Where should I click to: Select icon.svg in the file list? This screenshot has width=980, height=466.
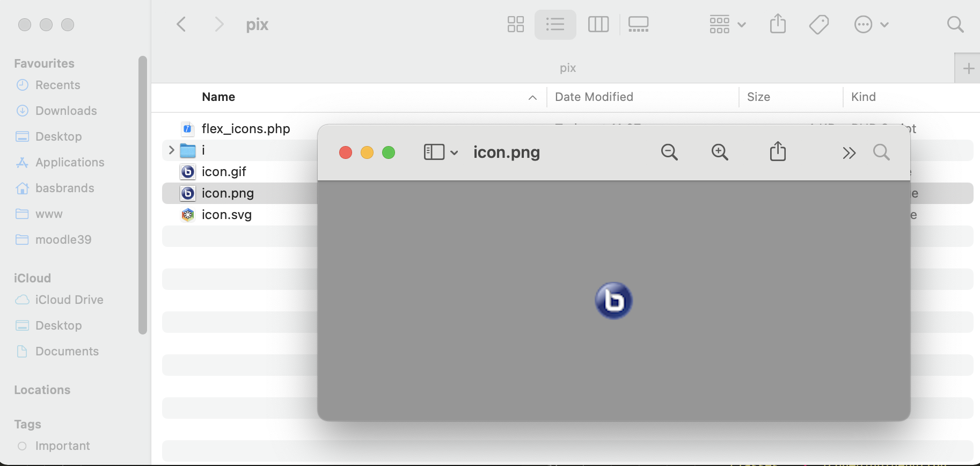pos(226,215)
